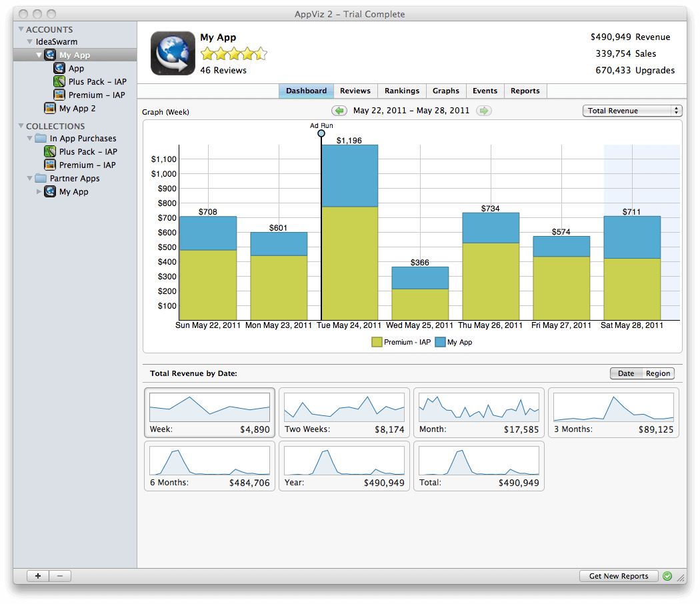Click the Partner Apps folder icon
Screen dimensions: 700x604
(41, 178)
